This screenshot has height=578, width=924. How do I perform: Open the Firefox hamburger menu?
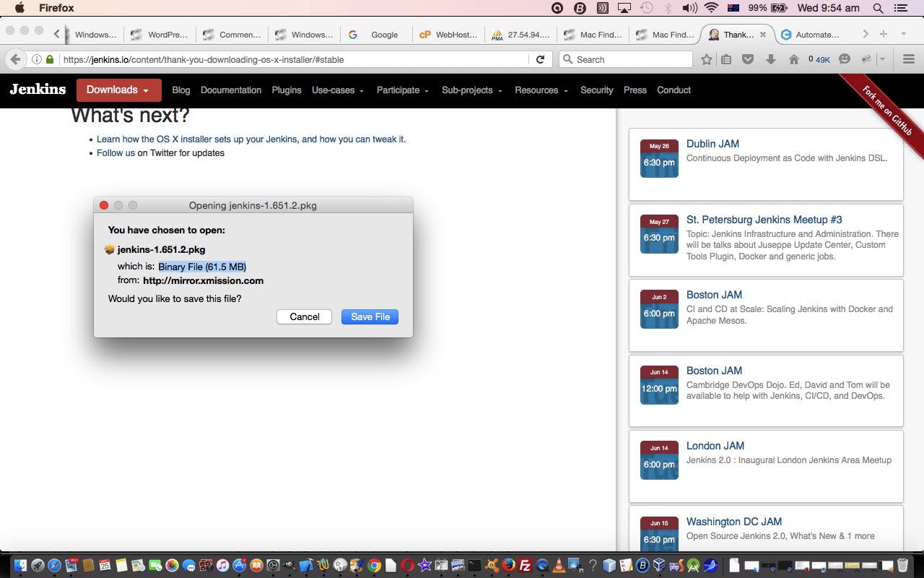point(908,59)
